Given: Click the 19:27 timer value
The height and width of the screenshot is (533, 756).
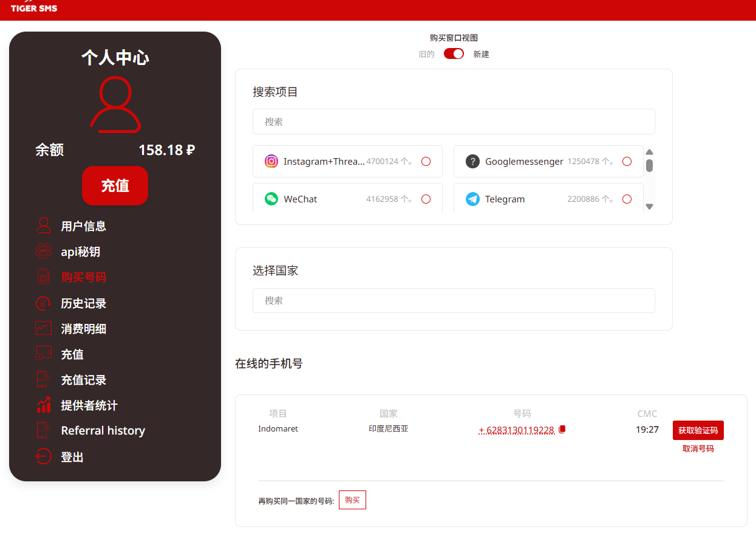Looking at the screenshot, I should click(647, 430).
